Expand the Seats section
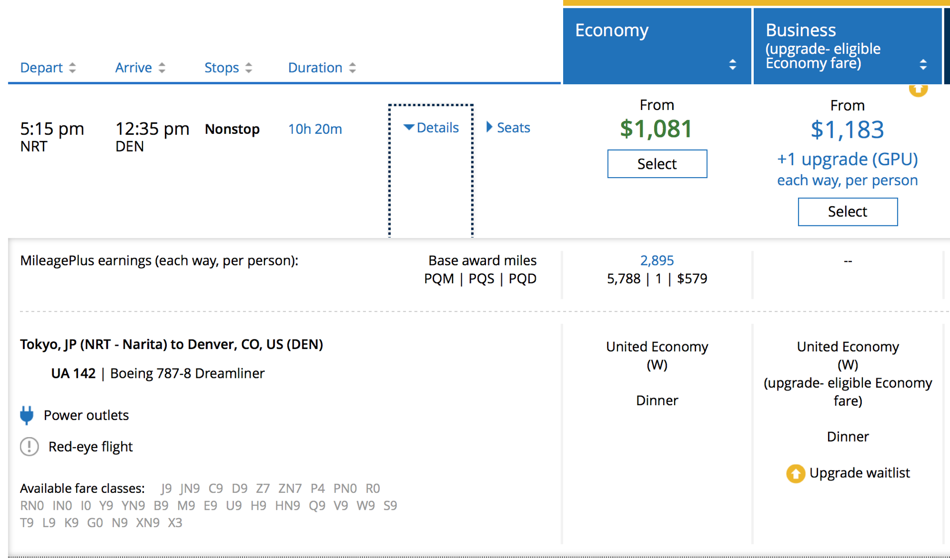The height and width of the screenshot is (560, 950). [508, 128]
